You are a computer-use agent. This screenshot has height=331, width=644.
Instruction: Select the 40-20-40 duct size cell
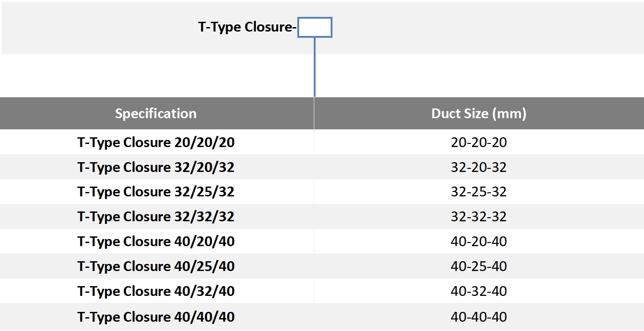coord(479,242)
